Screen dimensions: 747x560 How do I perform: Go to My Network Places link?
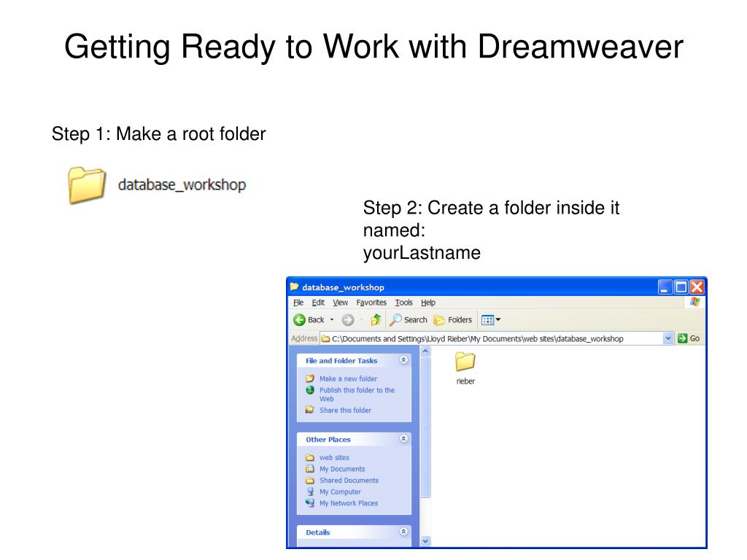click(349, 503)
